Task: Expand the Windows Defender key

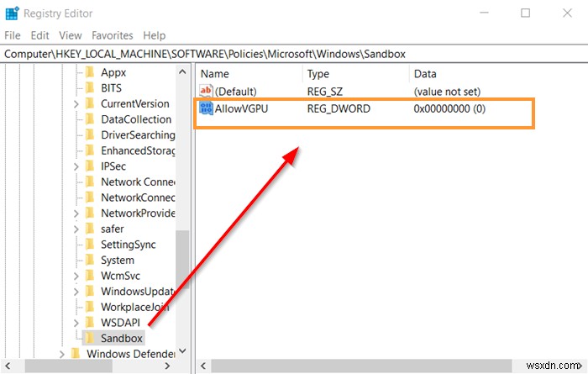Action: 62,354
